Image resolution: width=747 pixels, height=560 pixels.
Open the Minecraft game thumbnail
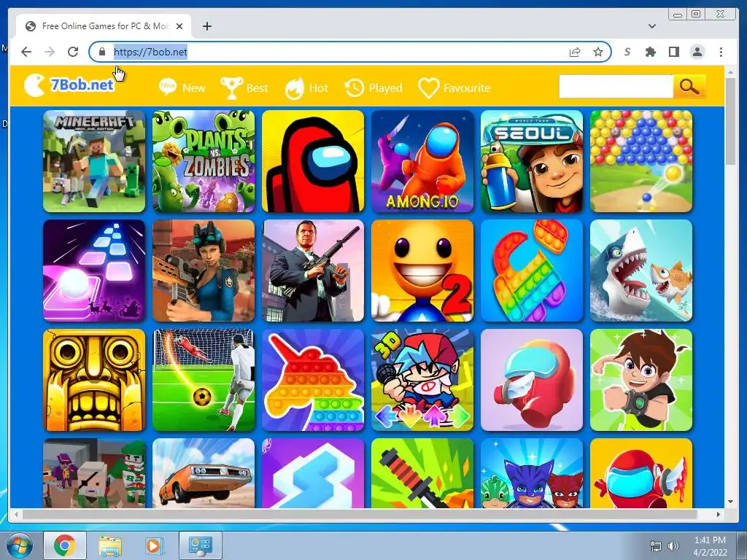tap(94, 161)
